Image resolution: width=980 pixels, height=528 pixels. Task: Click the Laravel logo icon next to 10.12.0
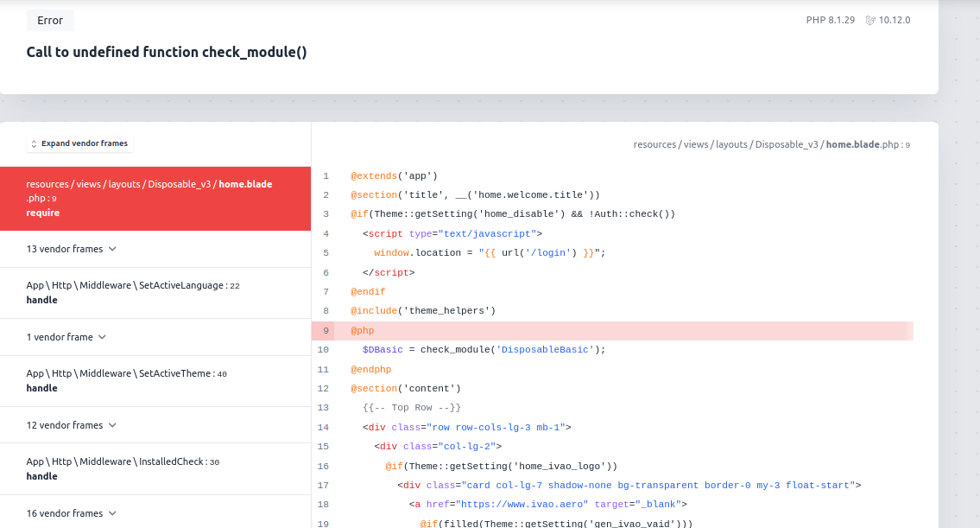click(x=871, y=20)
